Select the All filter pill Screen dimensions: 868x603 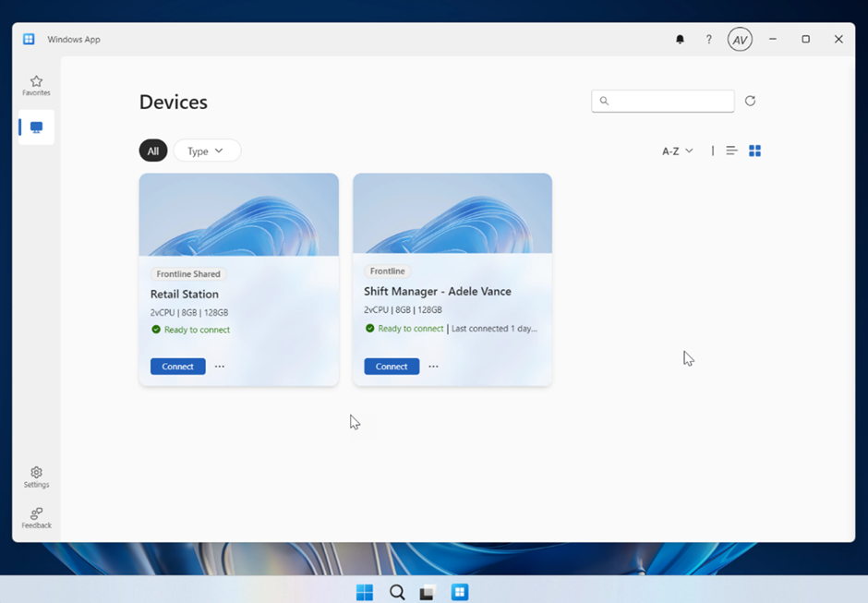click(x=152, y=151)
